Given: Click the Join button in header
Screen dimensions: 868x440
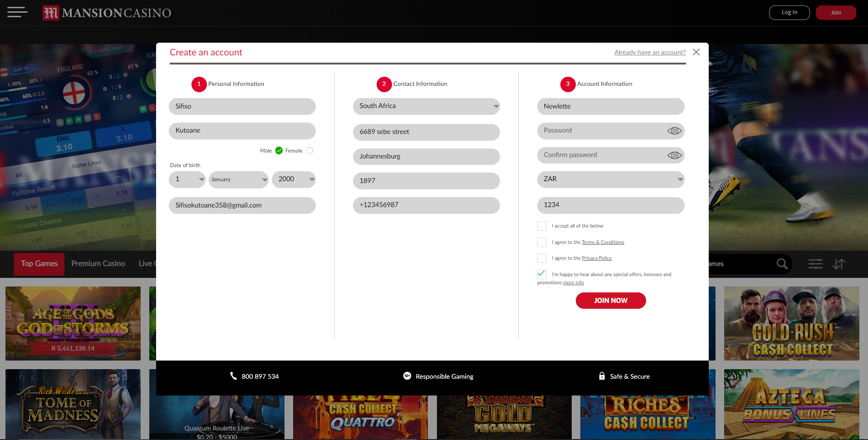Looking at the screenshot, I should click(836, 13).
